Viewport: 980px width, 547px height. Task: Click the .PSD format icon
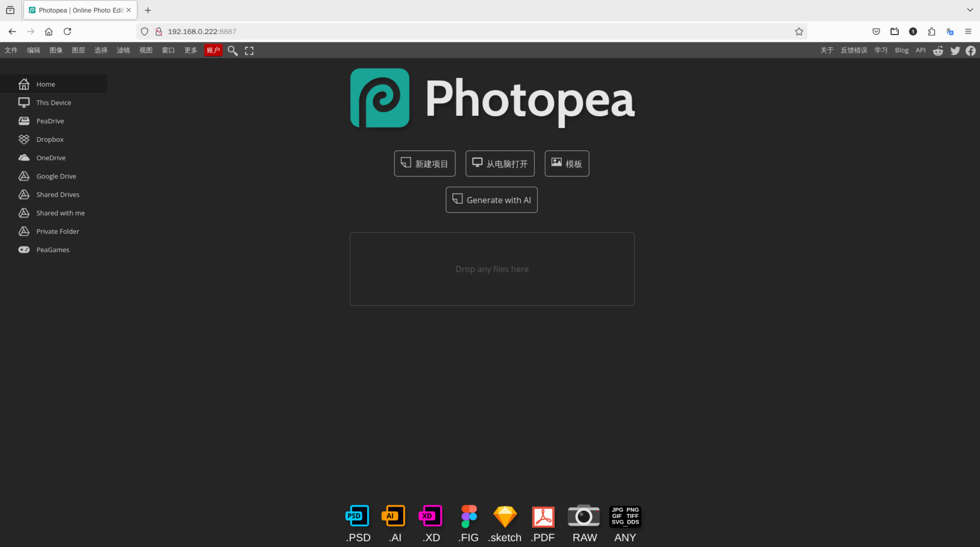(x=357, y=516)
